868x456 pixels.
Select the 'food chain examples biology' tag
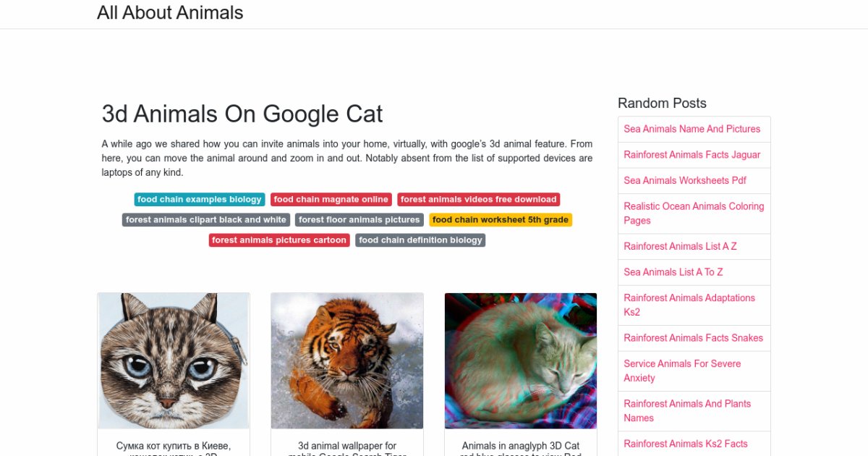[200, 200]
